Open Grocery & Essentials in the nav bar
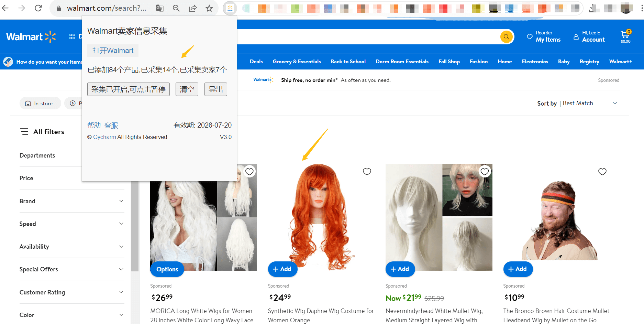Screen dimensions: 644x324 (x=297, y=62)
